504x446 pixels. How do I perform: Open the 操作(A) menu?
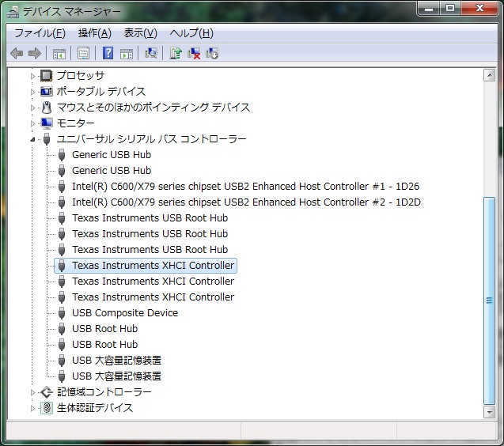95,33
